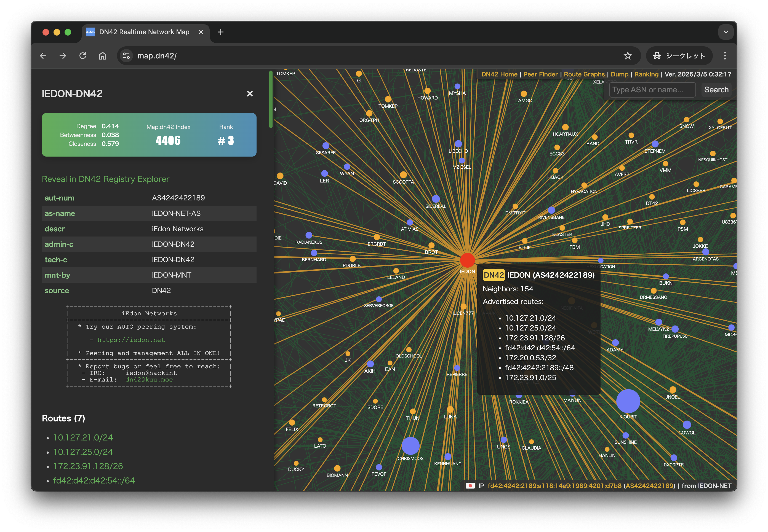Click the Search button
The width and height of the screenshot is (768, 532).
(716, 90)
